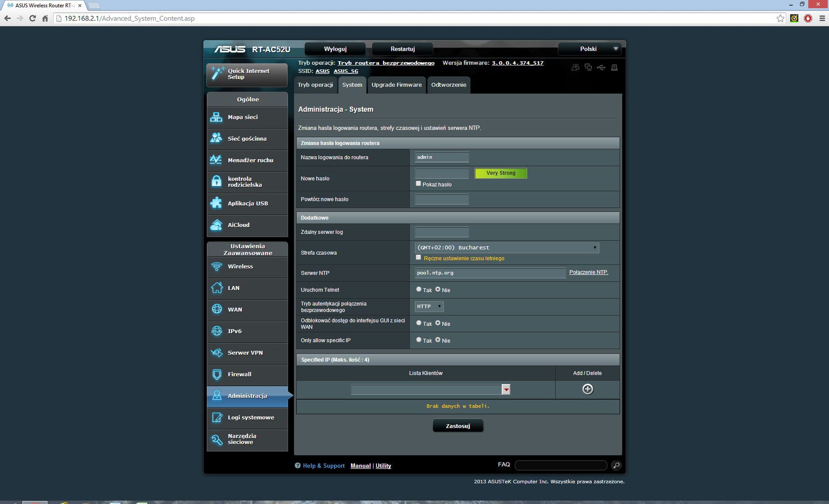
Task: Open the HTTP authentication mode dropdown
Action: (x=429, y=306)
